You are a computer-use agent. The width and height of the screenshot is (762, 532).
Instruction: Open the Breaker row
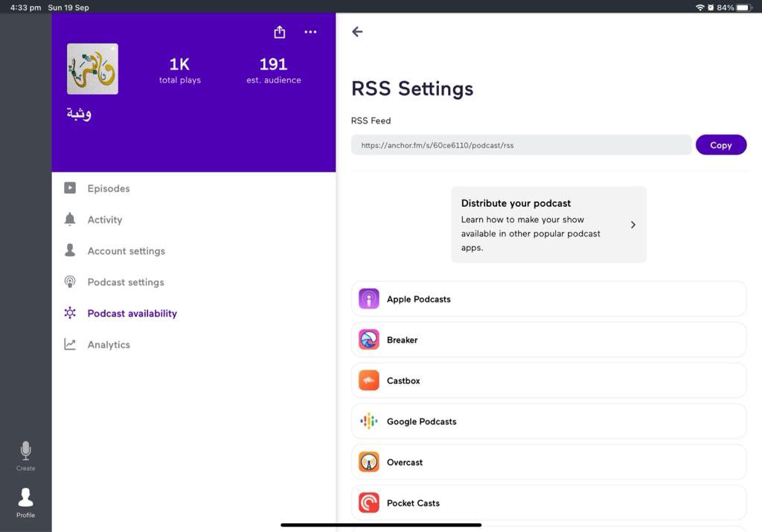pos(548,339)
